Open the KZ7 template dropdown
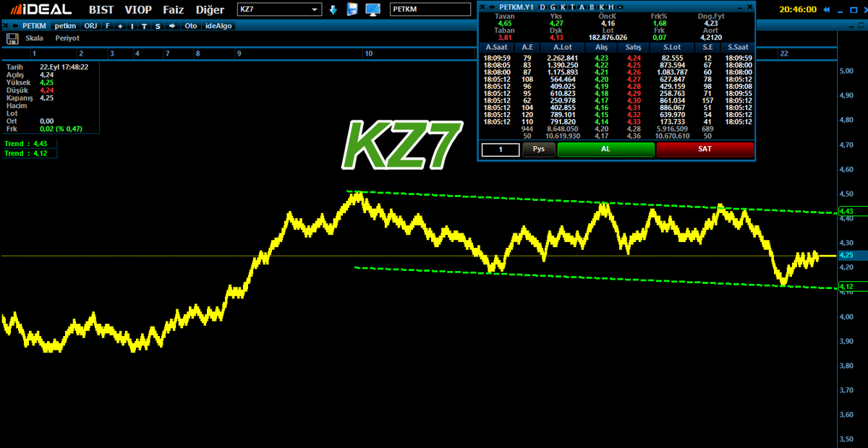868x448 pixels. (315, 10)
